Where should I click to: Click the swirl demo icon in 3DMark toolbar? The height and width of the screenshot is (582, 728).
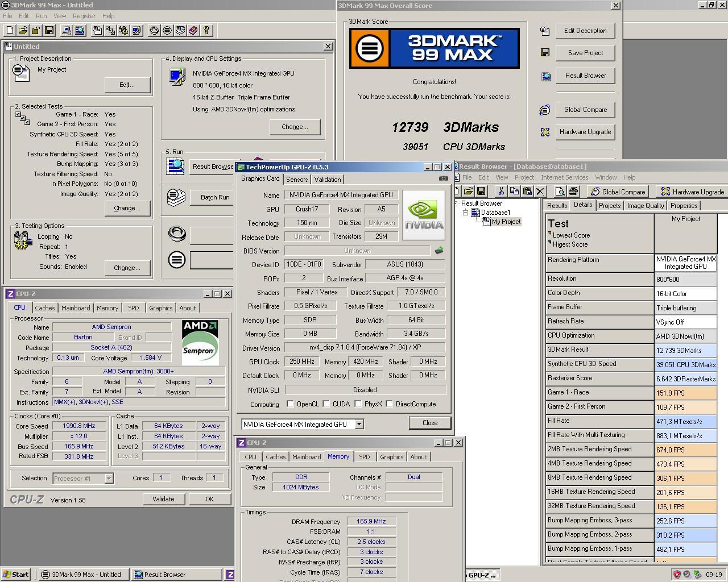pyautogui.click(x=154, y=30)
